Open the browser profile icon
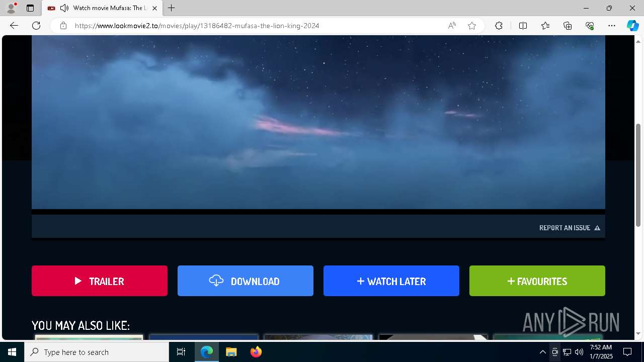 point(11,8)
